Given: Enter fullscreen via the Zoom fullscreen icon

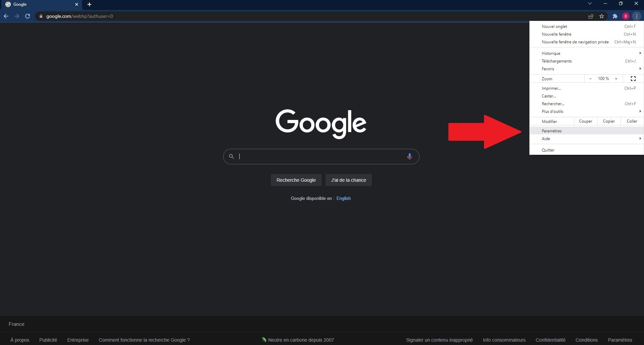Looking at the screenshot, I should coord(633,78).
